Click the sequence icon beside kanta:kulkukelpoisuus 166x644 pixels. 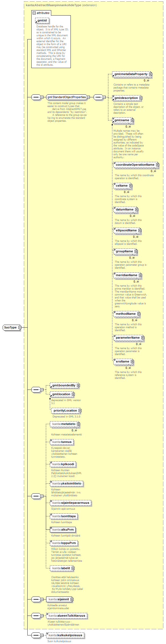tap(36, 635)
